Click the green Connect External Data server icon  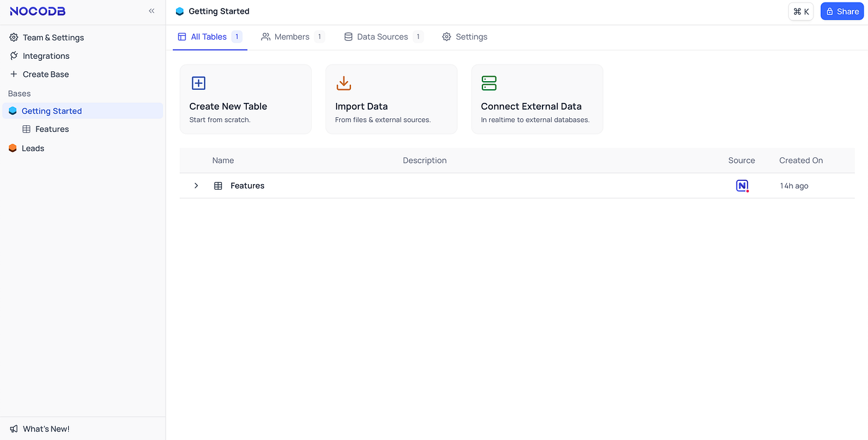[x=489, y=83]
